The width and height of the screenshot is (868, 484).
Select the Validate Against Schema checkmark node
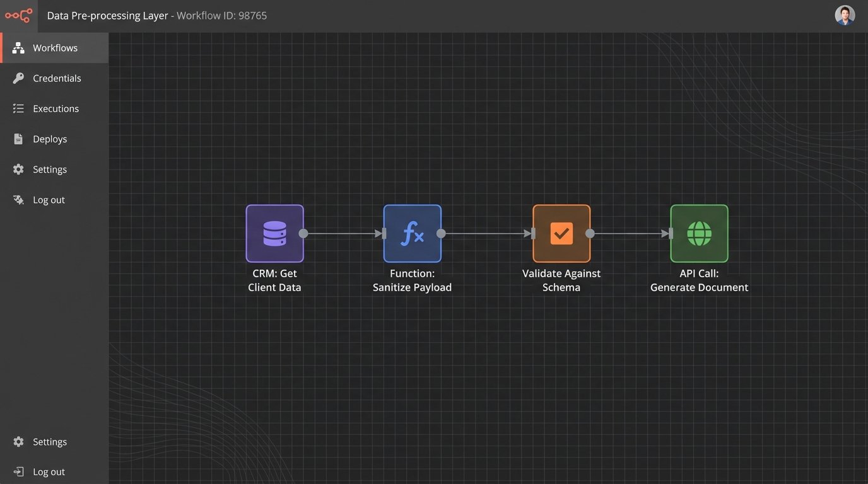coord(561,233)
